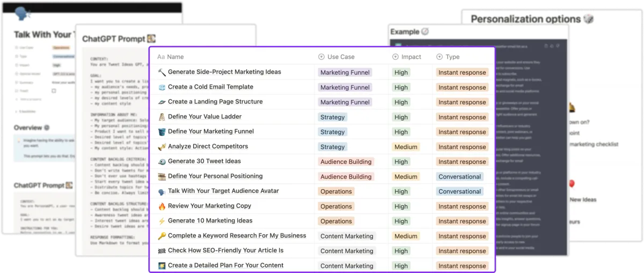
Task: Click Conversational type tag on Personal Positioning row
Action: [x=460, y=177]
